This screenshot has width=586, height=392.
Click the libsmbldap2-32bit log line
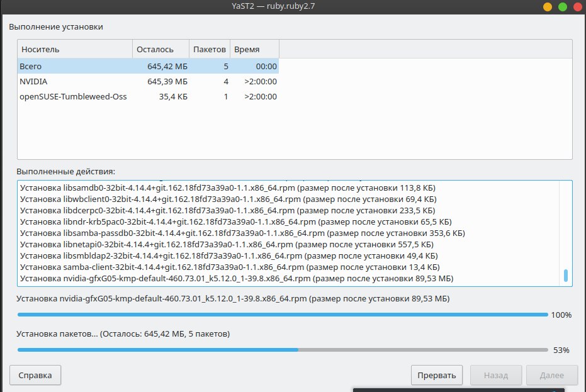click(x=229, y=255)
